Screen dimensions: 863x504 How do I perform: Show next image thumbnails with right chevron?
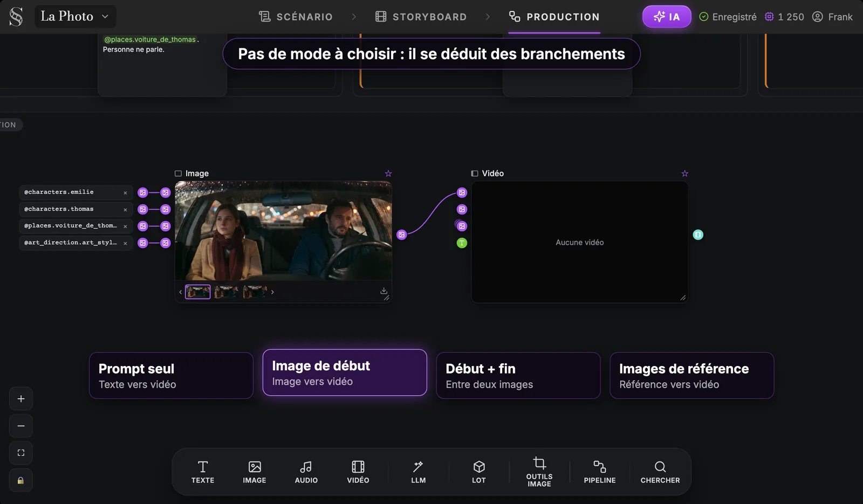click(x=272, y=292)
